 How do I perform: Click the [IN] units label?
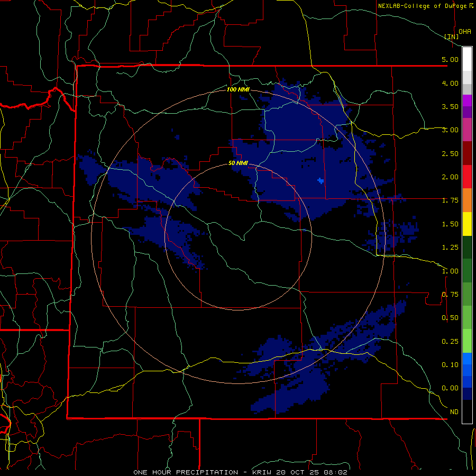(452, 36)
